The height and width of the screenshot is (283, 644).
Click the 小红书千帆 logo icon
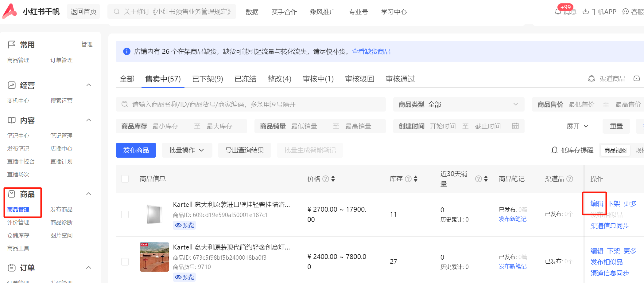tap(10, 11)
